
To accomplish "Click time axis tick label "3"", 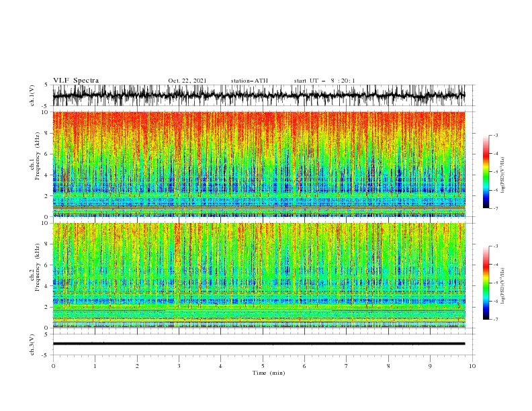I will pos(179,366).
